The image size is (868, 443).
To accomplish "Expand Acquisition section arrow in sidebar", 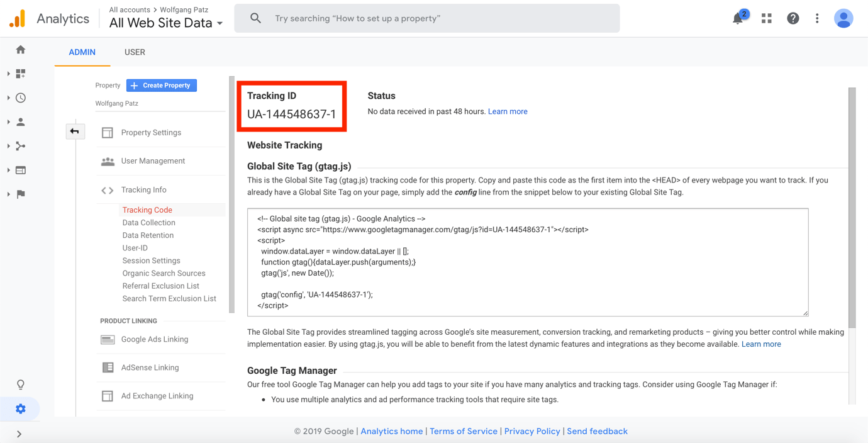I will coord(9,146).
